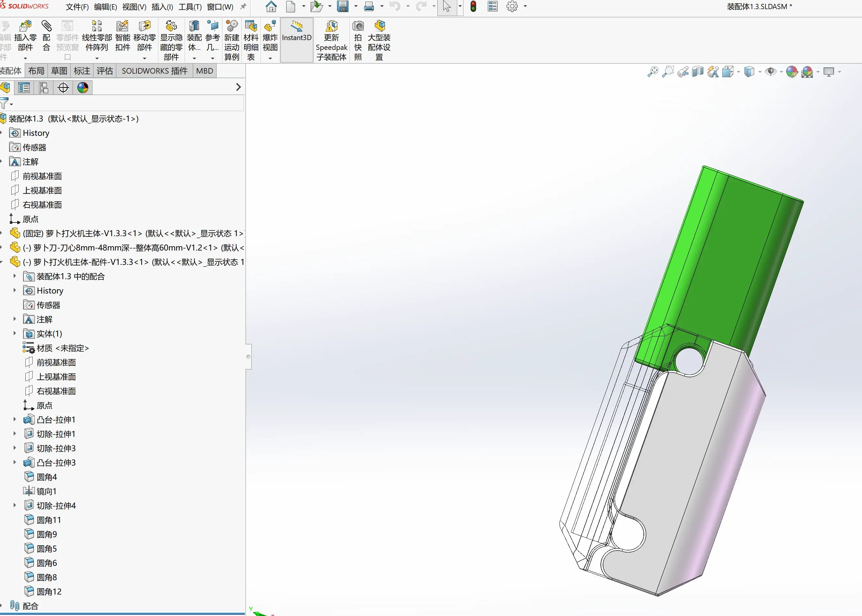The height and width of the screenshot is (616, 862).
Task: Expand the 切除-拉伸4 feature
Action: [14, 505]
